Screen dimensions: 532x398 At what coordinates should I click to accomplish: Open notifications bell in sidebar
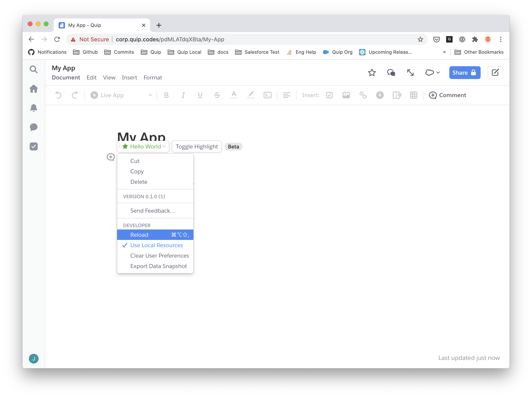pos(34,108)
